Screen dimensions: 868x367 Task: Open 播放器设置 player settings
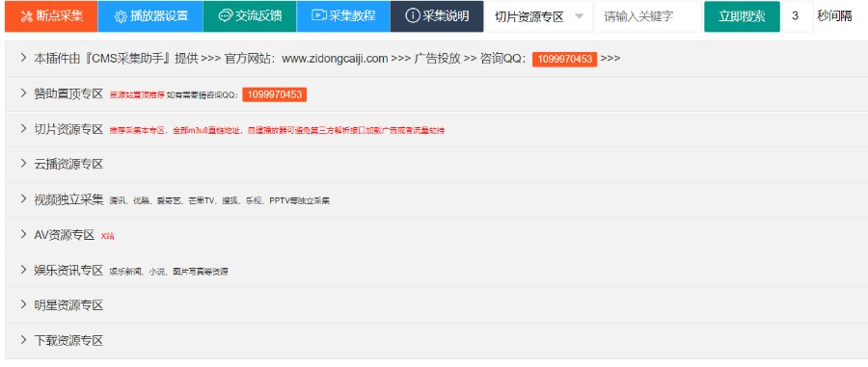(150, 16)
